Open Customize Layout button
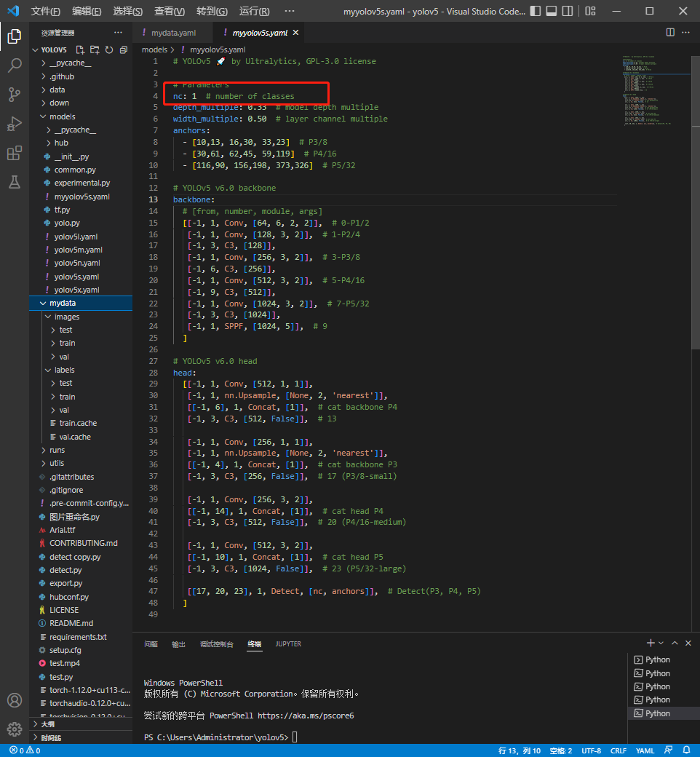The image size is (700, 757). click(590, 11)
